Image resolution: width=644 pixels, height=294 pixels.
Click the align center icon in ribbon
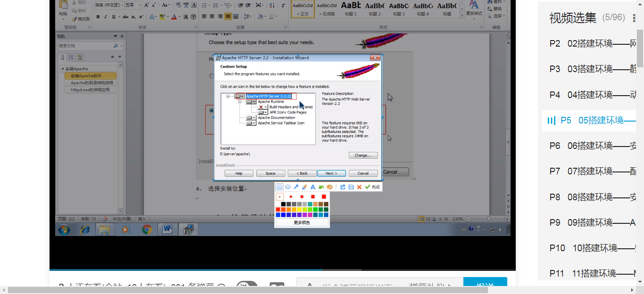pos(212,16)
